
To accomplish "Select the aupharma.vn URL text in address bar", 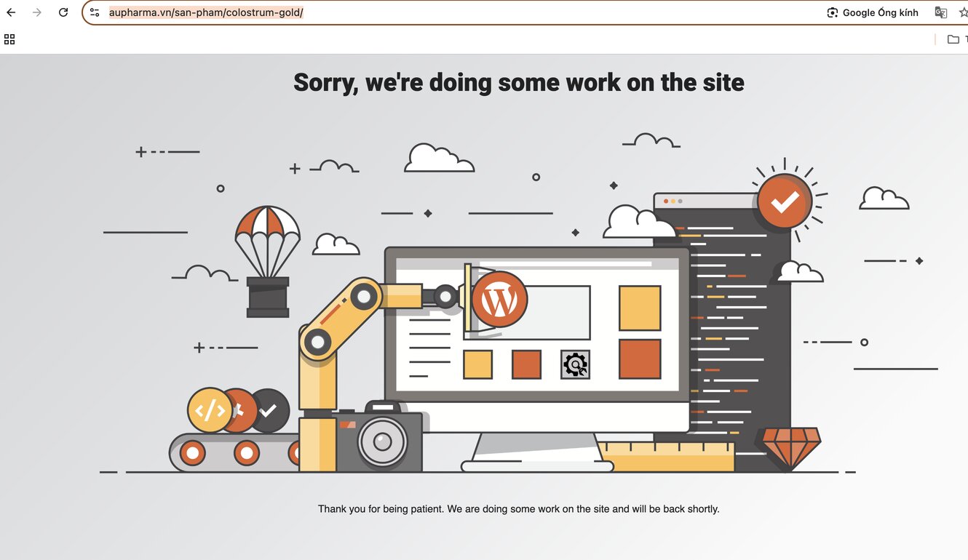I will 206,12.
